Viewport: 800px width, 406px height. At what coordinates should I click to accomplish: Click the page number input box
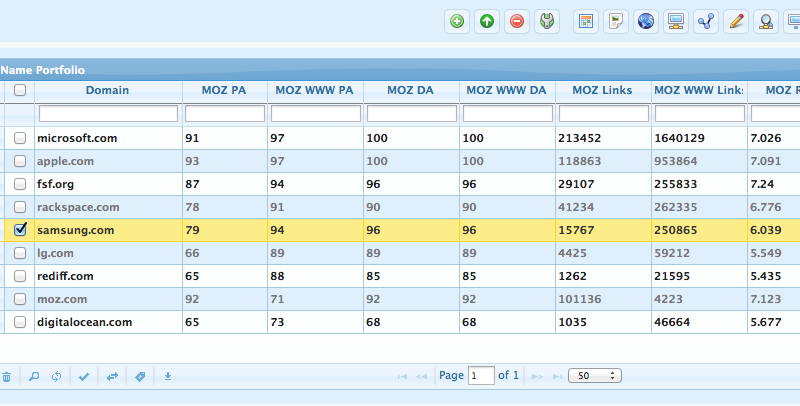point(481,376)
